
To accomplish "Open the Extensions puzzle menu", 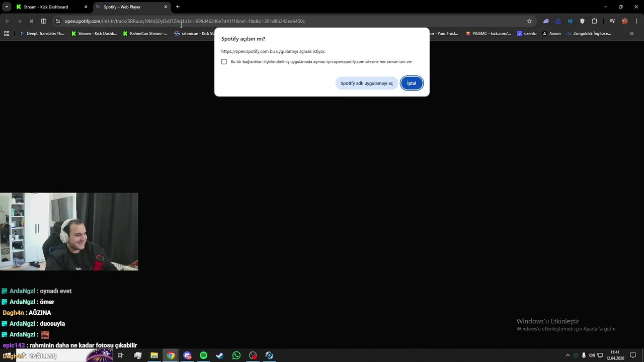I will [594, 21].
